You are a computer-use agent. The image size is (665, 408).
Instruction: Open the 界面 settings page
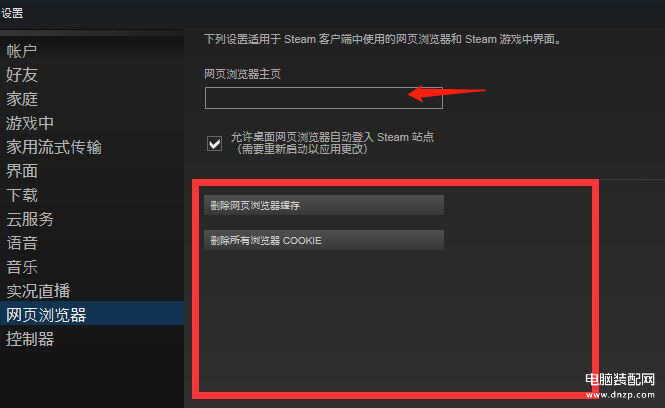point(22,171)
